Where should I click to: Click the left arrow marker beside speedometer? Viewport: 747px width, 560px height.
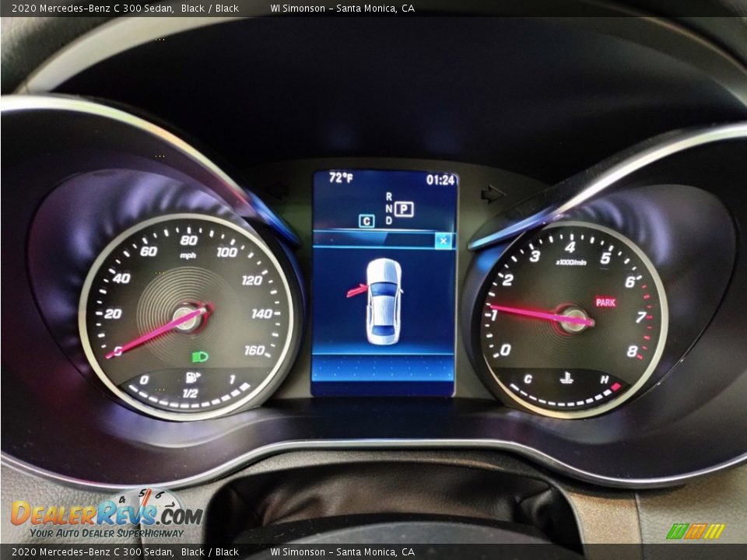click(278, 188)
